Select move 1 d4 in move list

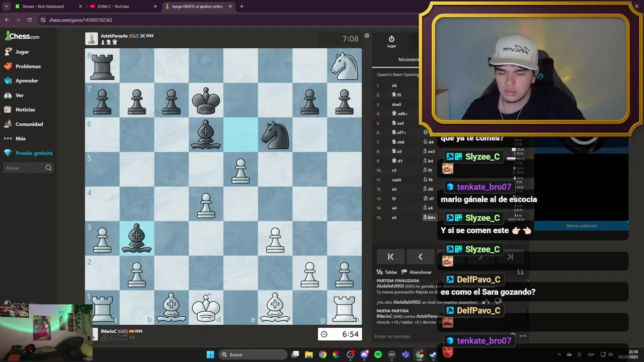click(394, 85)
